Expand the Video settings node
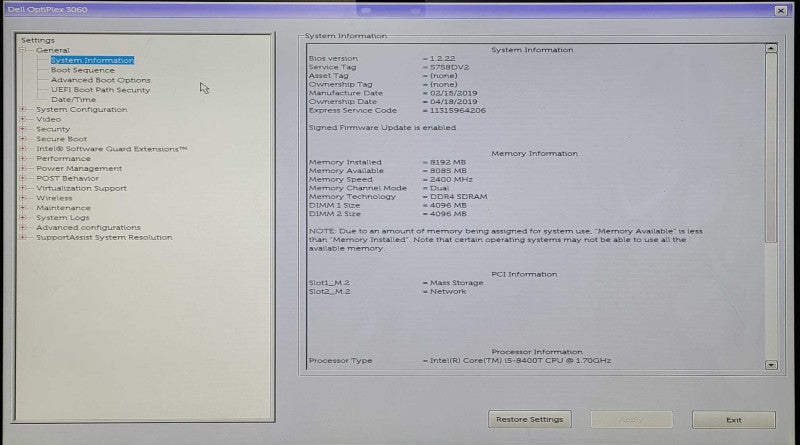The height and width of the screenshot is (445, 800). pyautogui.click(x=22, y=119)
